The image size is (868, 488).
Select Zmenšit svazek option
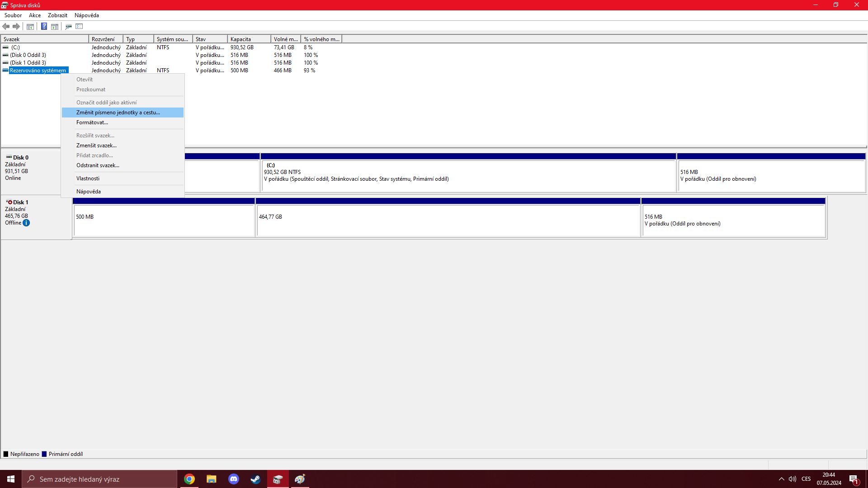(96, 145)
